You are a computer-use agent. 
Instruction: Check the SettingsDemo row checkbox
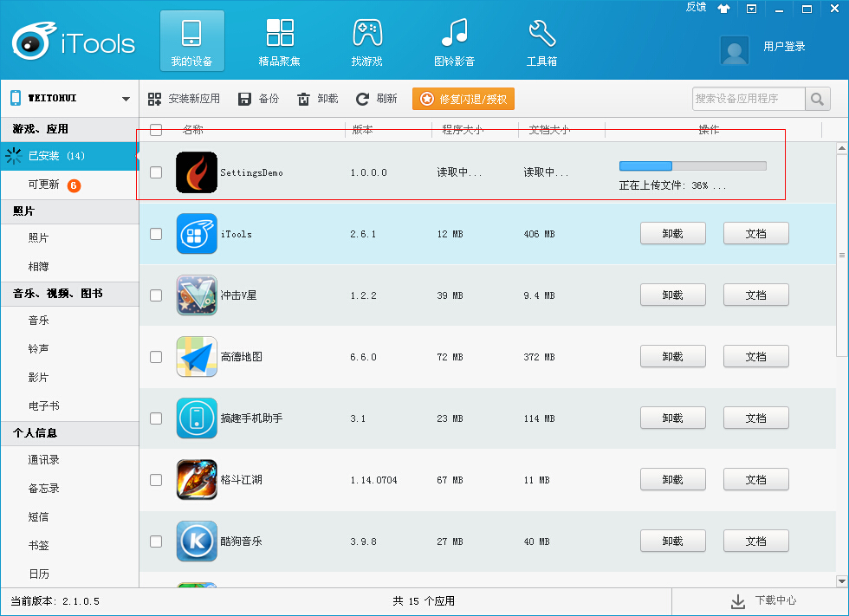coord(156,172)
